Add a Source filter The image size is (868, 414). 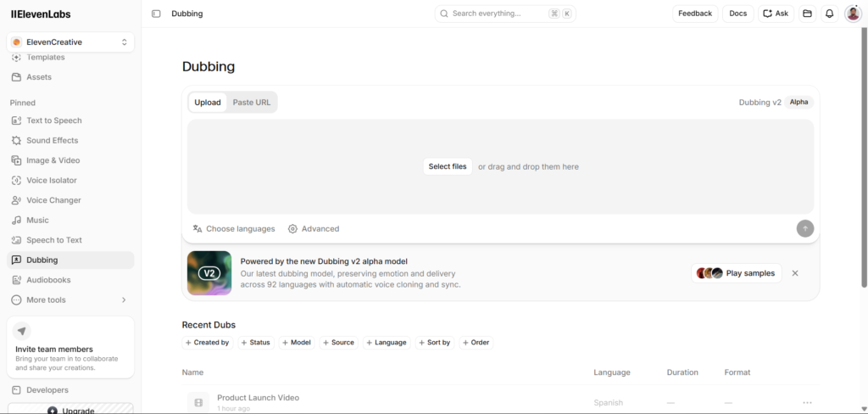tap(339, 343)
